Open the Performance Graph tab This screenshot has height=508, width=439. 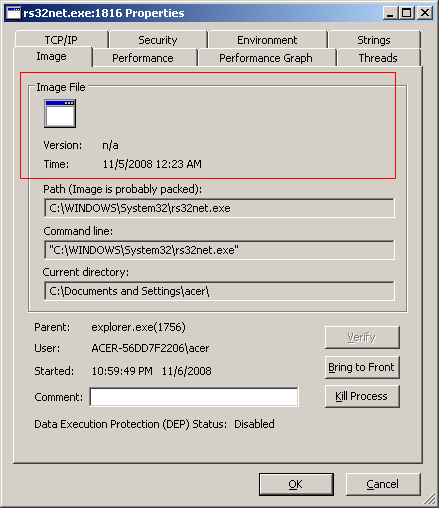tap(266, 58)
